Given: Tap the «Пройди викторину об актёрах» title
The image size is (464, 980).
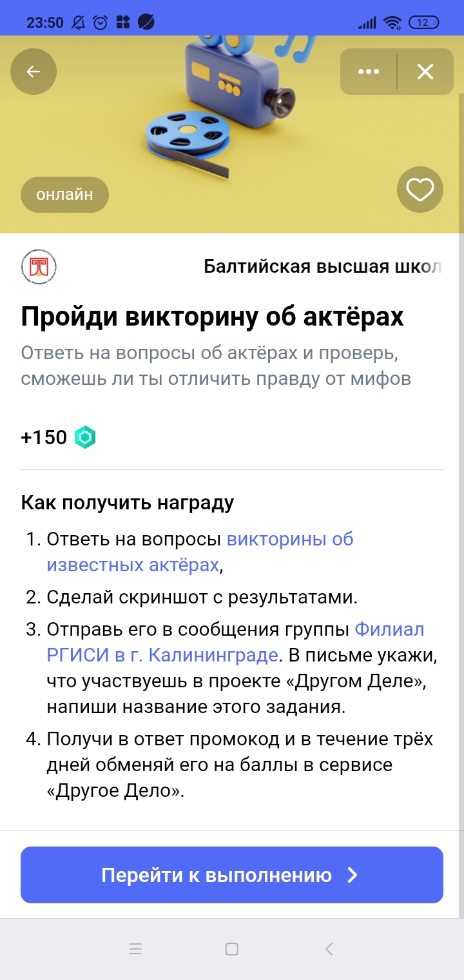Looking at the screenshot, I should 213,317.
